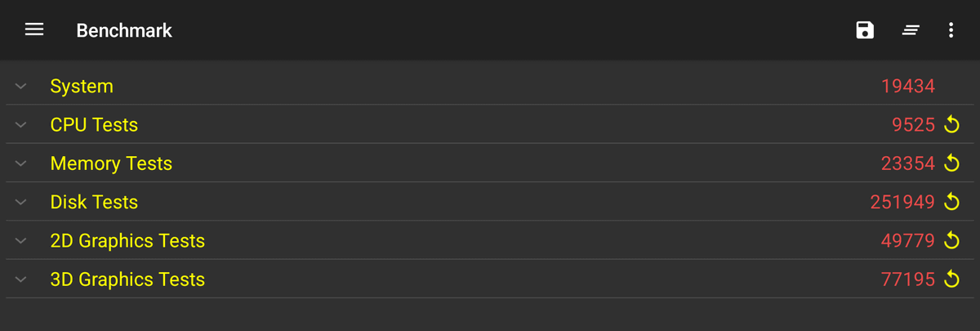The width and height of the screenshot is (980, 331).
Task: Open the three-dot overflow menu
Action: tap(951, 30)
